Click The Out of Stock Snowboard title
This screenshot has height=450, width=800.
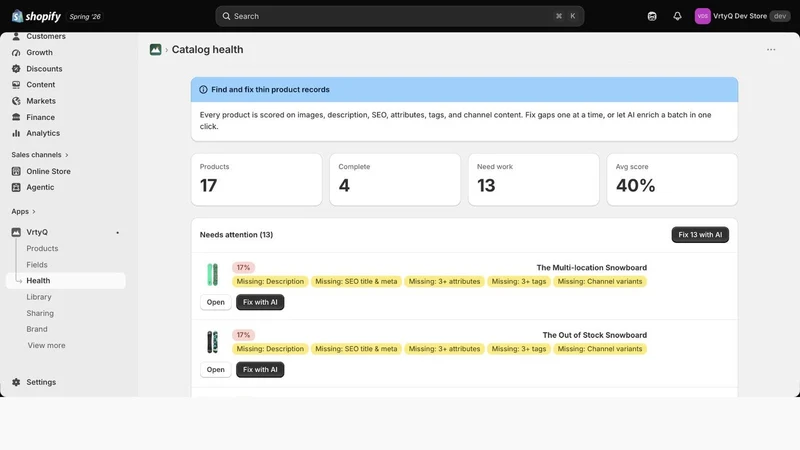click(594, 335)
